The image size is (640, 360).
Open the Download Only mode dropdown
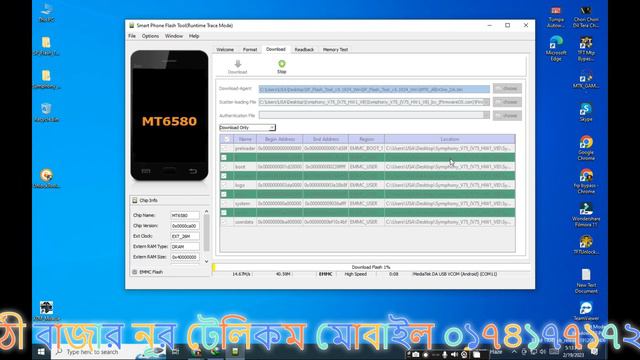[247, 128]
